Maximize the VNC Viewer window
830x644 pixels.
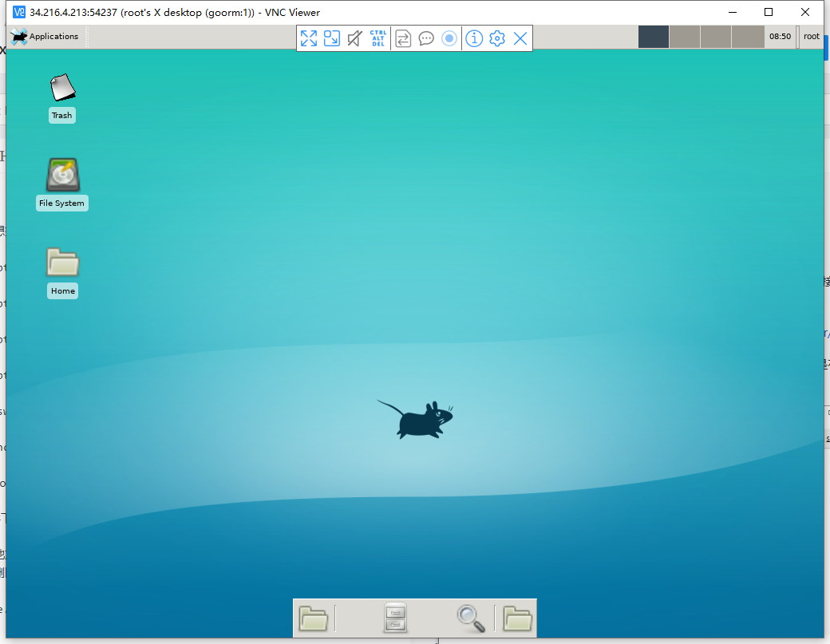[769, 12]
